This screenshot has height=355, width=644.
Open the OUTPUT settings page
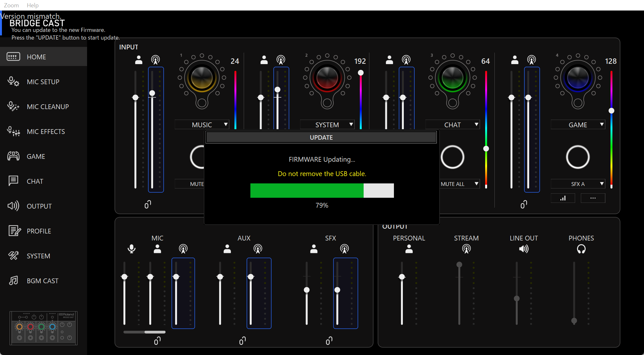tap(43, 206)
